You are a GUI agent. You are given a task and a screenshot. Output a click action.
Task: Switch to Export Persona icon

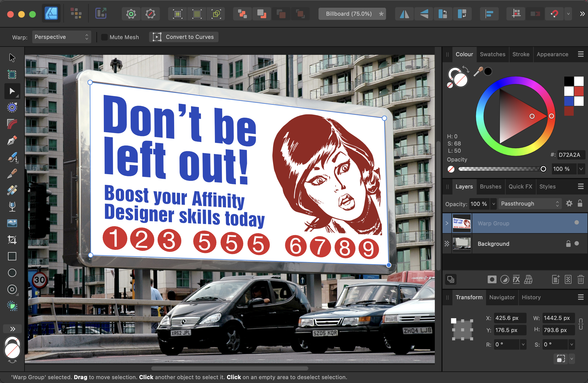point(101,14)
